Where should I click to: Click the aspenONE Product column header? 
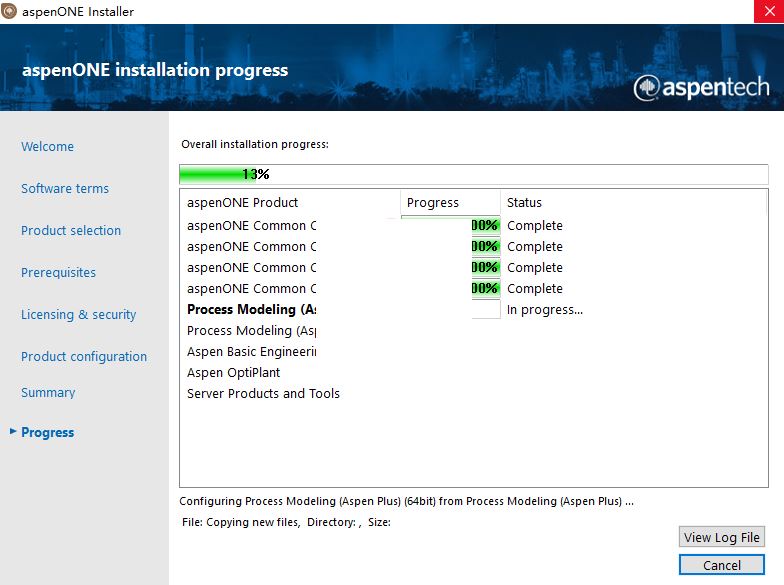point(242,202)
